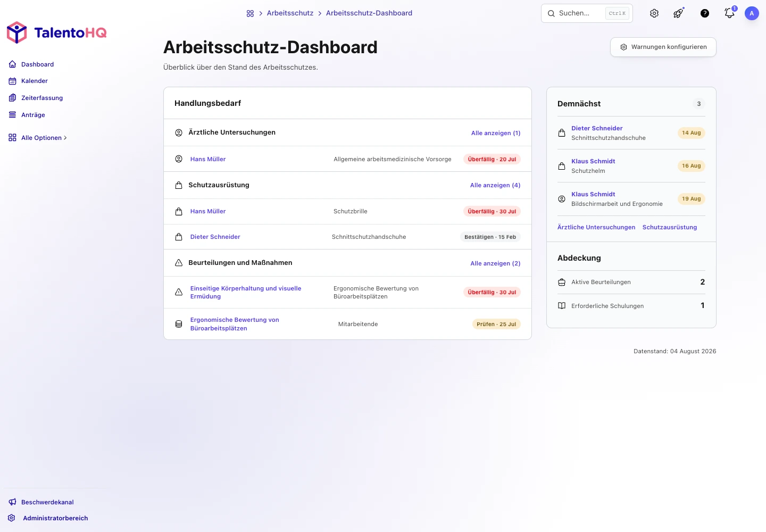Click the Überfällig · 20 Jul badge
This screenshot has height=532, width=766.
pos(492,159)
